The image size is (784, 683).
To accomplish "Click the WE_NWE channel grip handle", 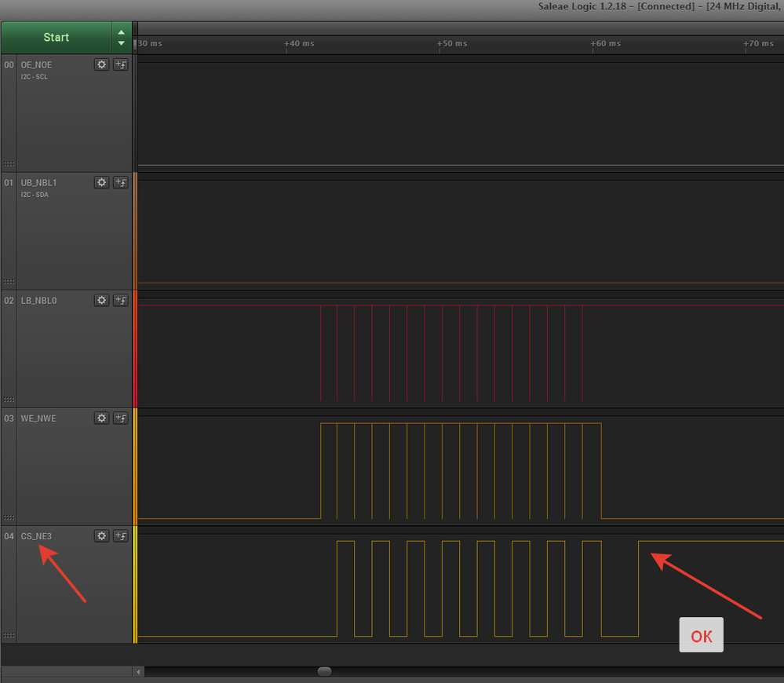I will tap(9, 517).
